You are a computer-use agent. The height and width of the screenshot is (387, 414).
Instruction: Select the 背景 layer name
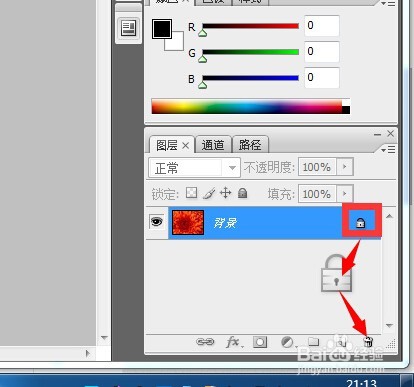225,223
